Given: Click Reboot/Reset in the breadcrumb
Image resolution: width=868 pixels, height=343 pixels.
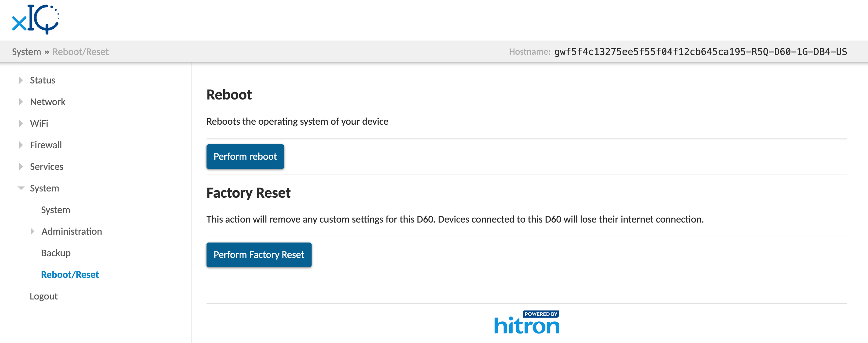Looking at the screenshot, I should tap(81, 52).
